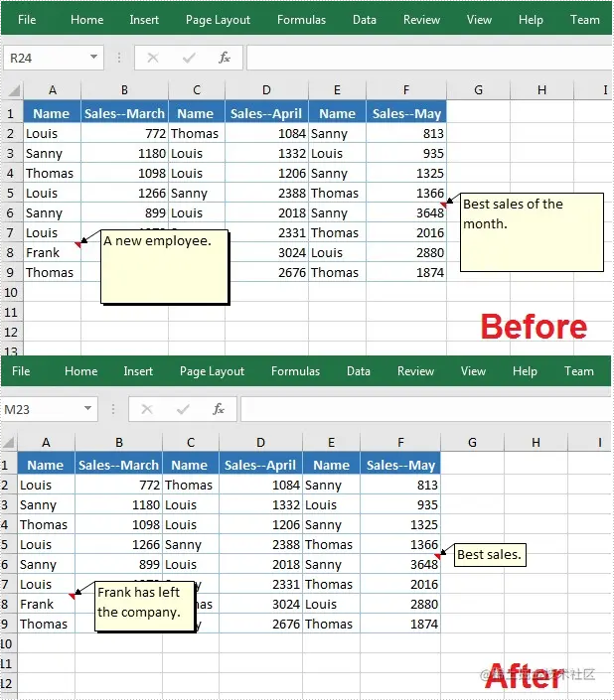Open the File tab in the Before window

click(27, 20)
